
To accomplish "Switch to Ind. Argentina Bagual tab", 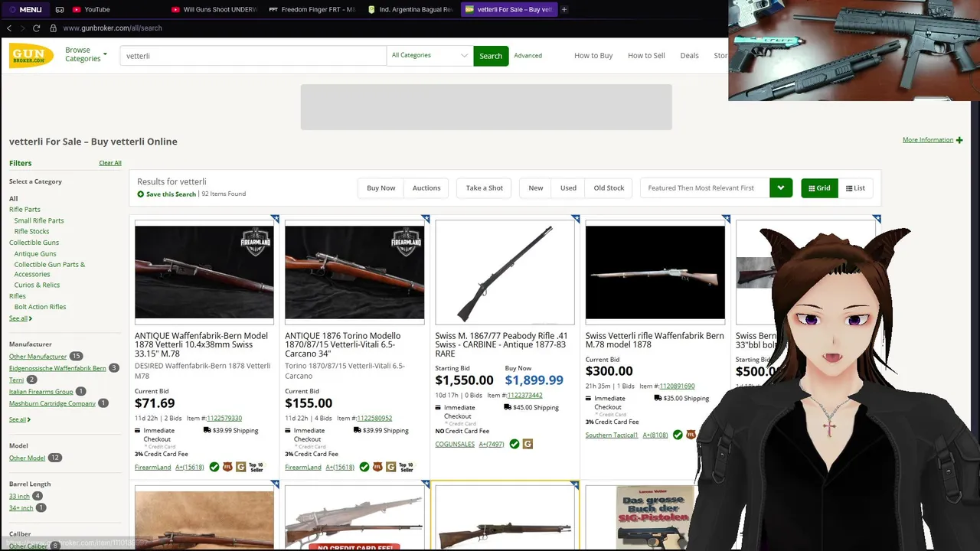I will coord(410,9).
